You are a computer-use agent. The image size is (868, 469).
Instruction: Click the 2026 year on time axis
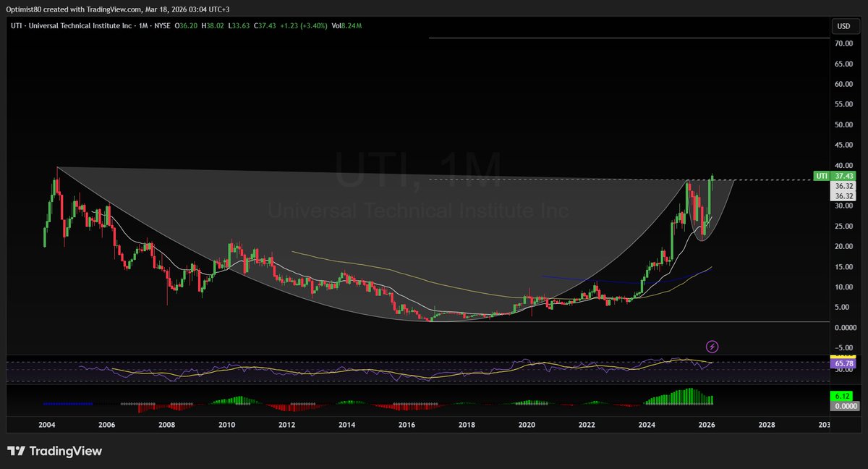click(x=708, y=426)
